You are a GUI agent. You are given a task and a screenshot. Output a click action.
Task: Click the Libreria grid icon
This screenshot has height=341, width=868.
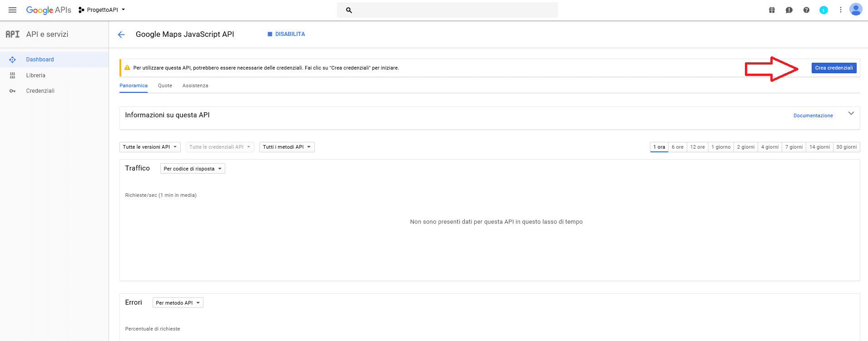[12, 75]
